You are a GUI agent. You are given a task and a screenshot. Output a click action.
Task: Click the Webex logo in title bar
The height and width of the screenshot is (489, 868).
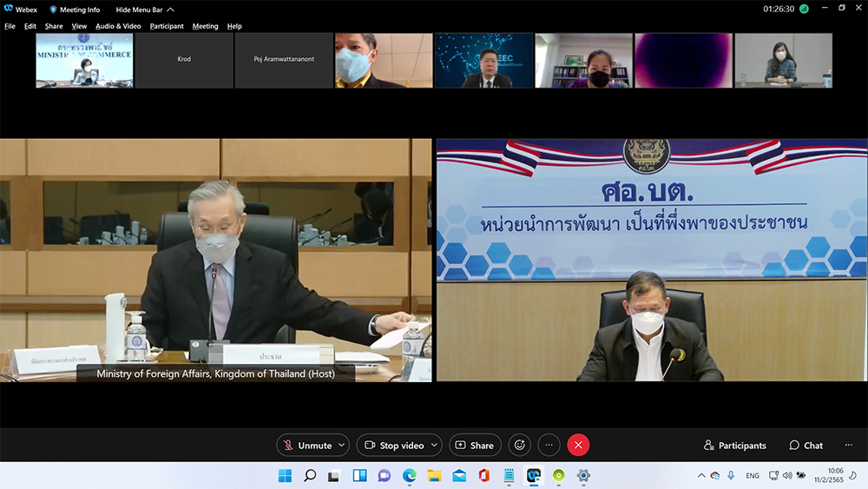9,9
